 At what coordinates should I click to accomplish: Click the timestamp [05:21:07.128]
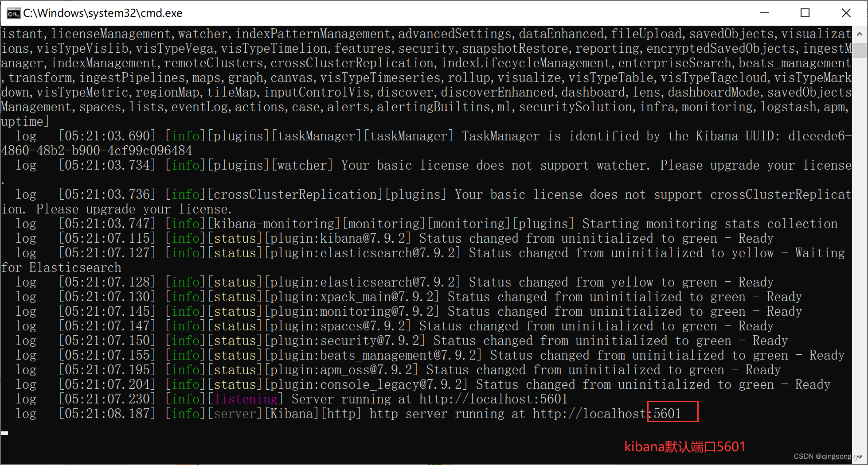pos(108,282)
